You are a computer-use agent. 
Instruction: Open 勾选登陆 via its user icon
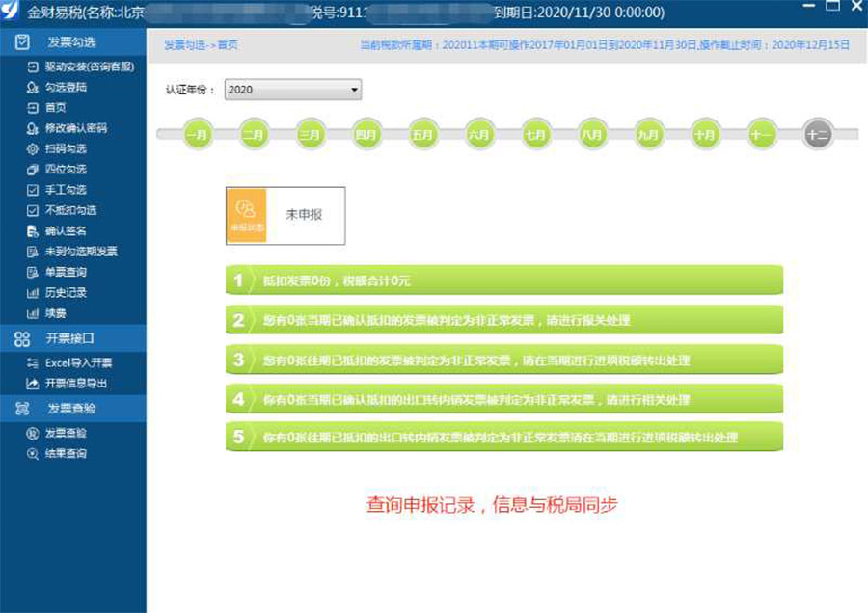[33, 88]
